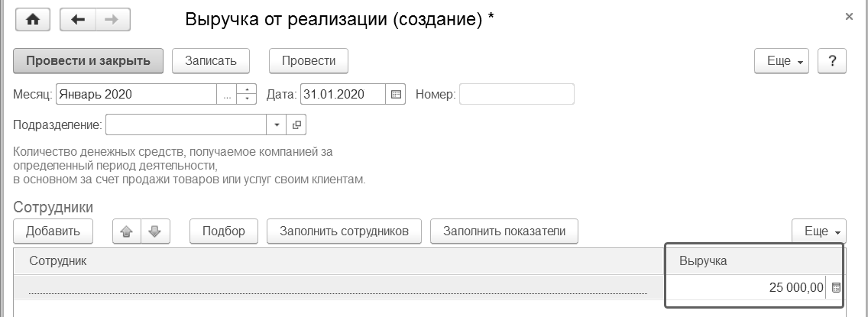The image size is (868, 317).
Task: Click Заполнить сотрудников button
Action: tap(345, 231)
